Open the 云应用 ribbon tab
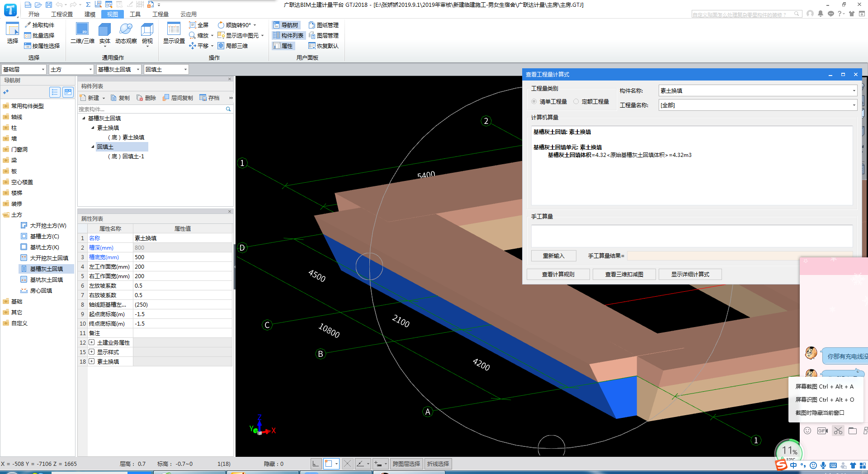Image resolution: width=868 pixels, height=474 pixels. click(x=189, y=14)
